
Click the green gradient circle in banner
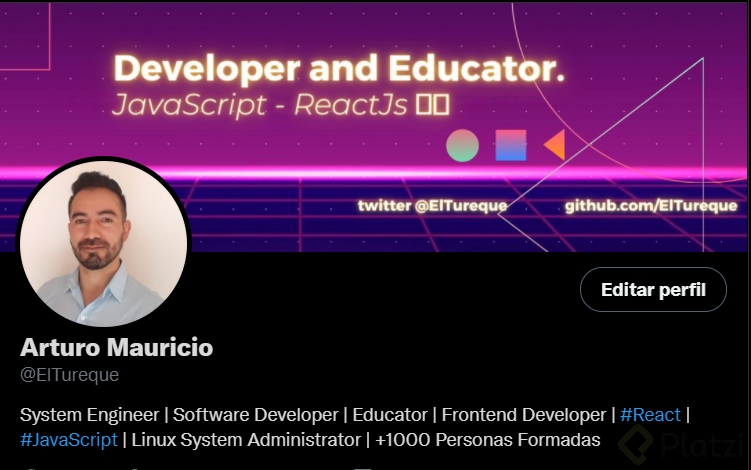coord(462,145)
